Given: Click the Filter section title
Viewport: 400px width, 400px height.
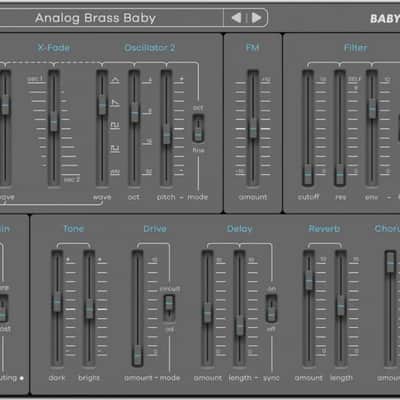Looking at the screenshot, I should click(x=356, y=48).
